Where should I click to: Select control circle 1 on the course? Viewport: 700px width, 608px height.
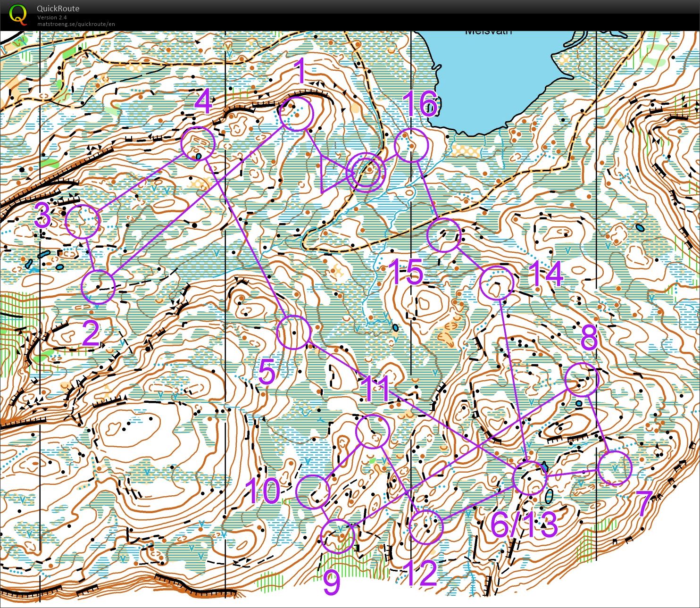point(297,114)
